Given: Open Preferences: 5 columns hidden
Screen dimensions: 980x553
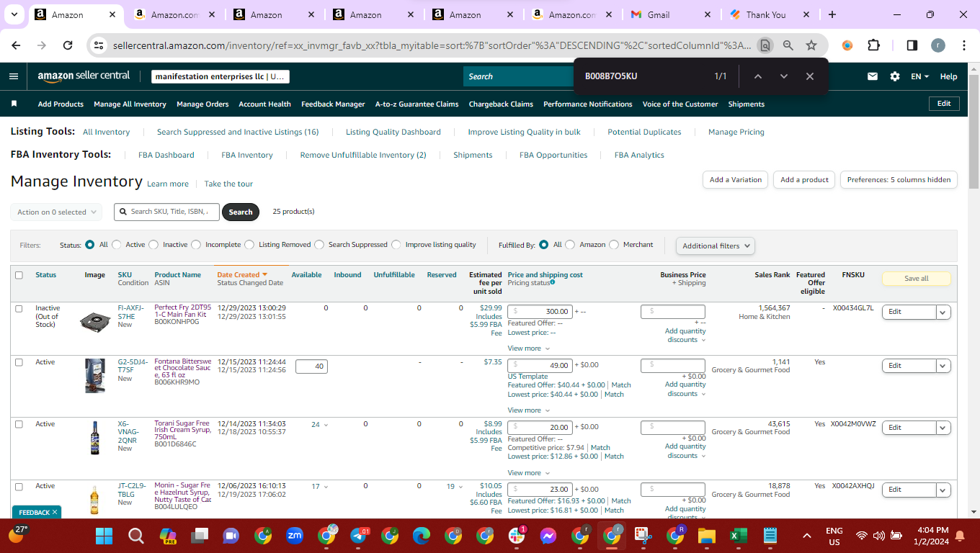Looking at the screenshot, I should [x=899, y=180].
